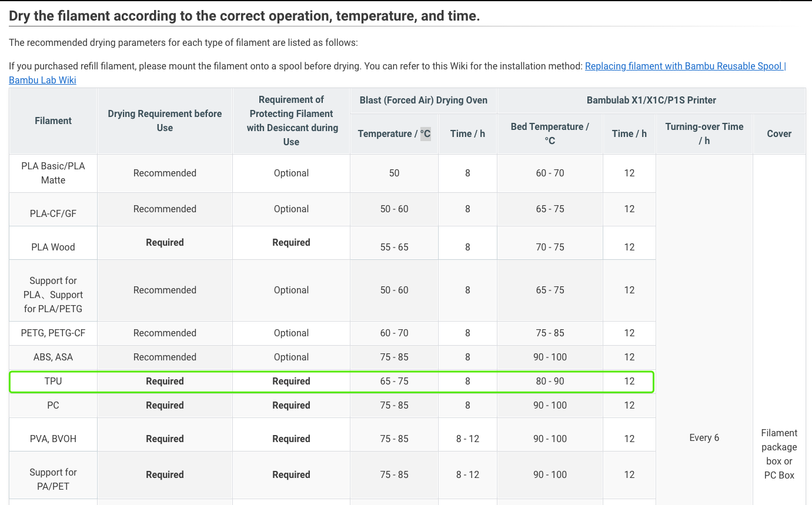812x505 pixels.
Task: Click the Drying Requirement before Use header
Action: [165, 121]
